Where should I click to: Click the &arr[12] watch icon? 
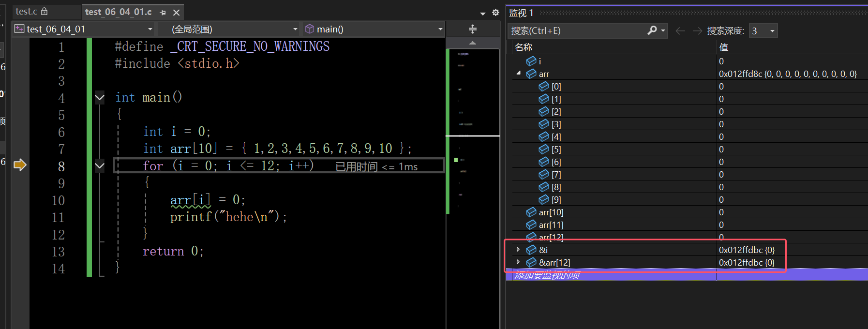(531, 262)
